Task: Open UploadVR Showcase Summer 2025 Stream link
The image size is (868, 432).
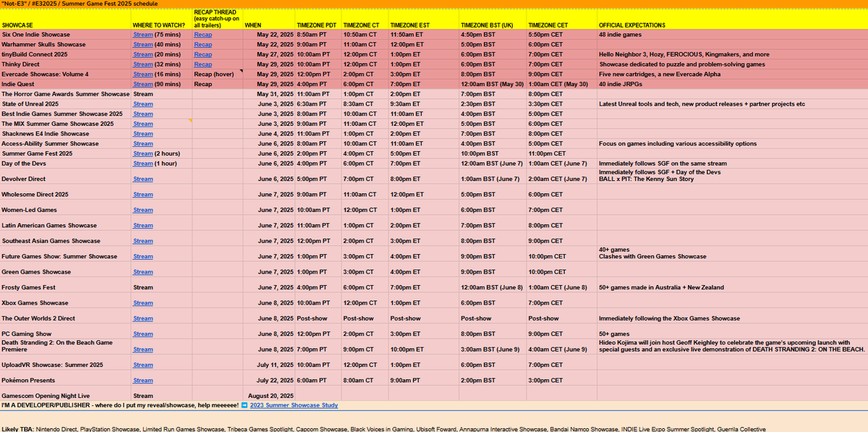Action: click(x=142, y=365)
